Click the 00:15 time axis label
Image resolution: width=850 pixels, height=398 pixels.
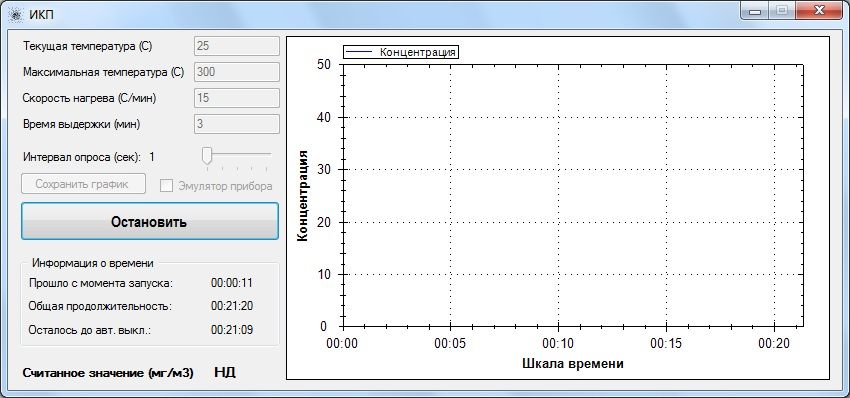[666, 343]
